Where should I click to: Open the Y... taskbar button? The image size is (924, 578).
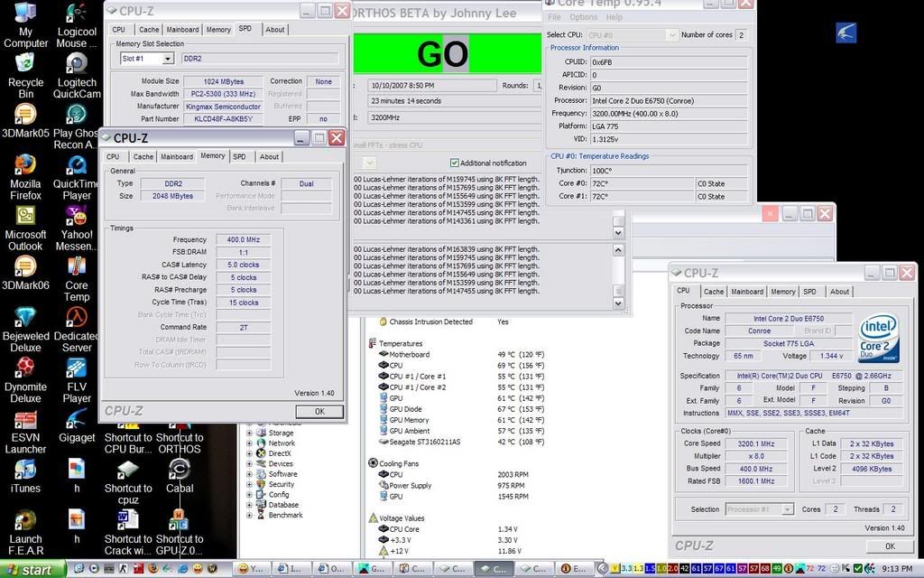251,569
